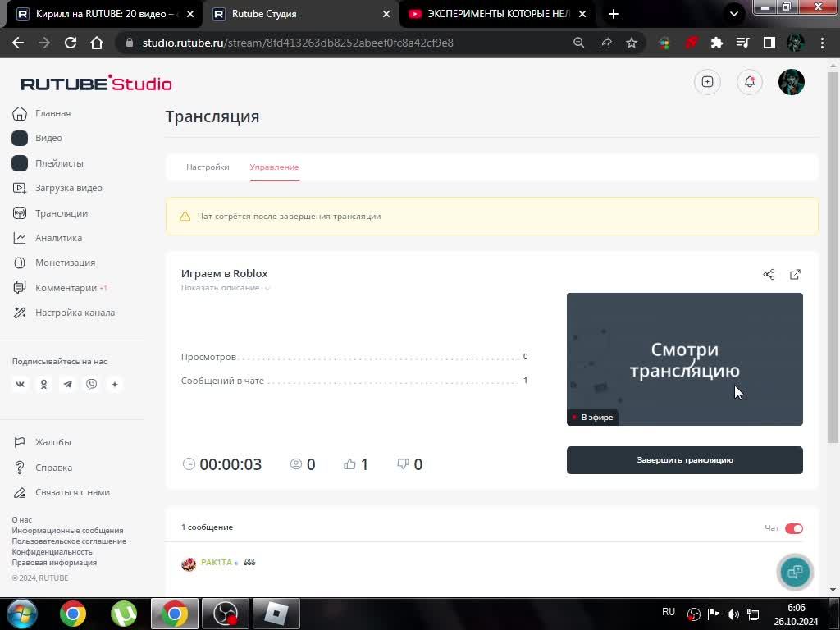The image size is (840, 630).
Task: Click the volume icon in system tray
Action: coord(733,614)
